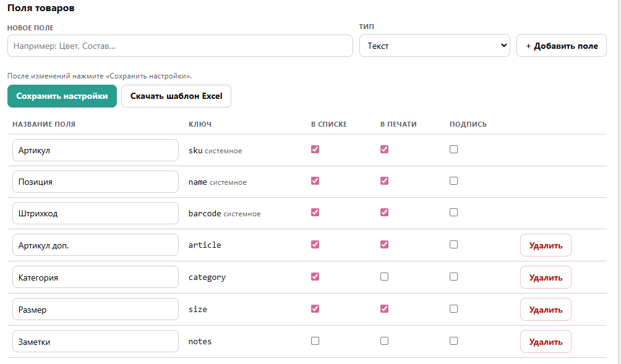Uncheck В печати for the name row
The image size is (621, 364).
[385, 181]
